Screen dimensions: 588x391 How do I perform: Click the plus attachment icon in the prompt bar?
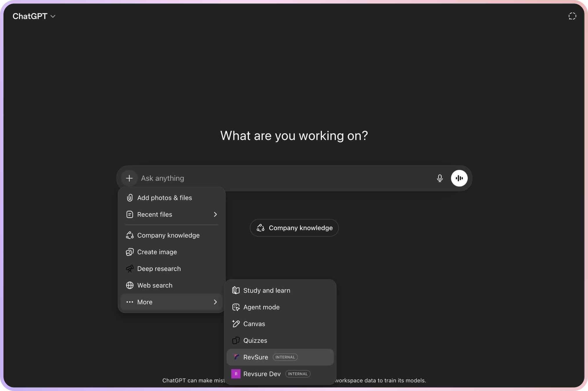pos(129,178)
